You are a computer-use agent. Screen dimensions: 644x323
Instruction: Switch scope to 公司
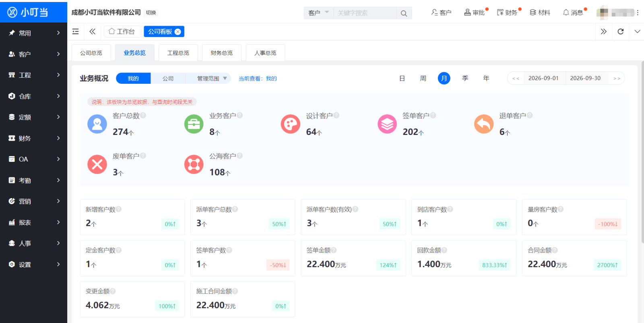[168, 79]
